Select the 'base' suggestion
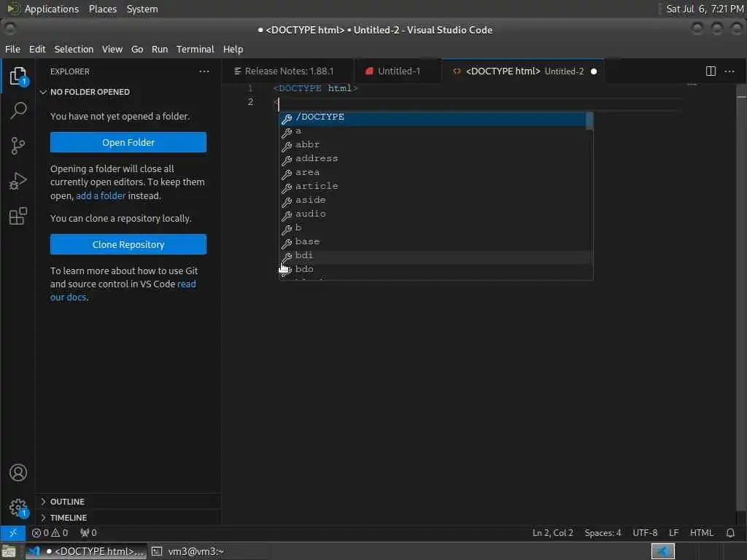Screen dimensions: 747x560 (436, 243)
